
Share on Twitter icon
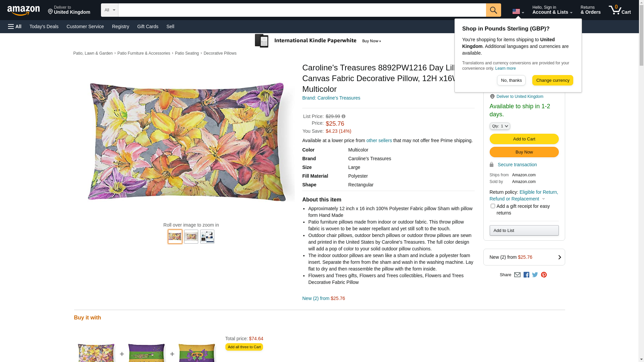(535, 275)
